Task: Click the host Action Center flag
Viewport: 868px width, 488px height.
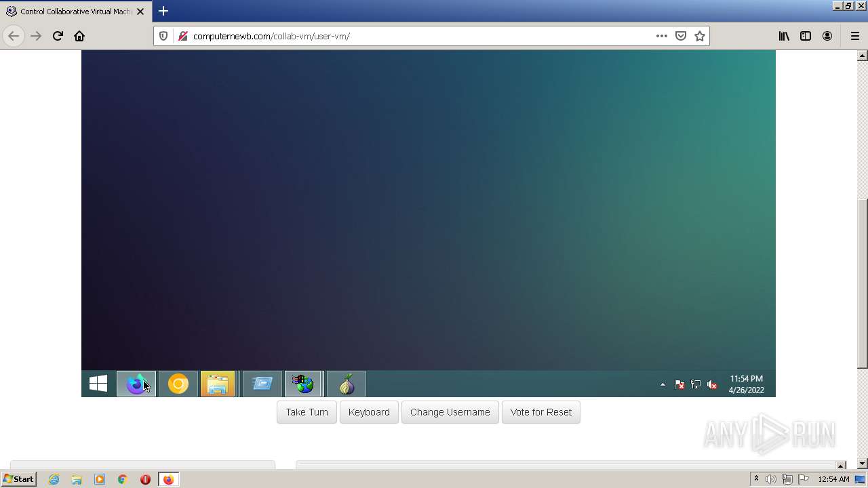Action: tap(804, 479)
